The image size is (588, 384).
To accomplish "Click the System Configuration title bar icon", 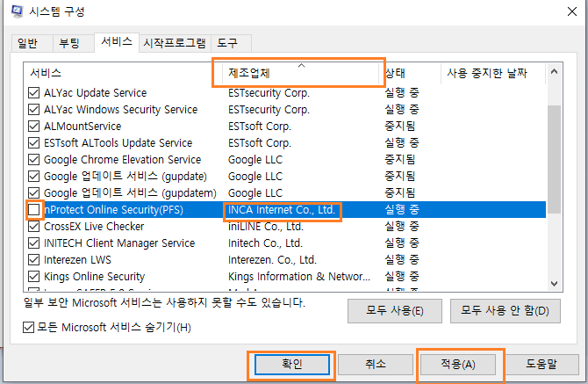I will pyautogui.click(x=17, y=11).
